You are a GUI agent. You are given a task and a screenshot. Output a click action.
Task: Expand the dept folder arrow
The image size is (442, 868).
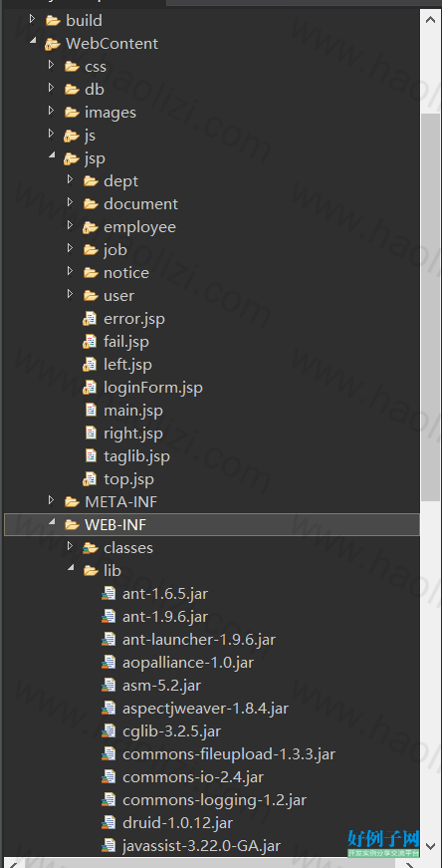point(71,180)
